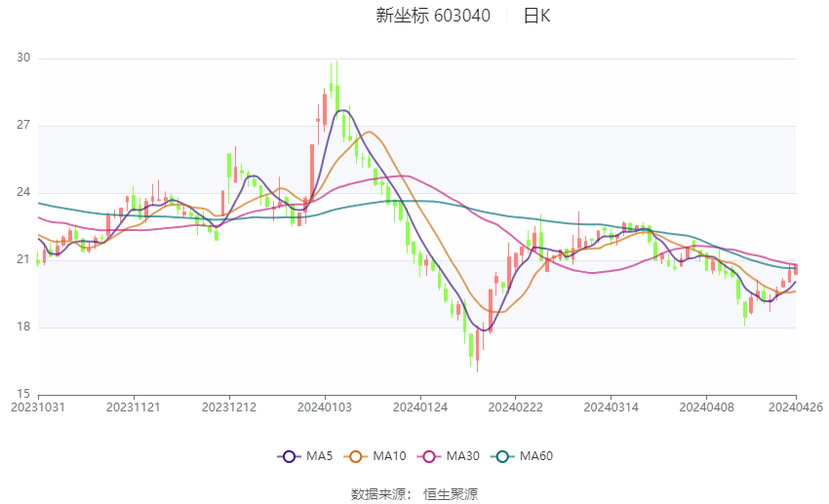Click the x-axis date 20240103
Viewport: 829px width, 504px height.
325,407
